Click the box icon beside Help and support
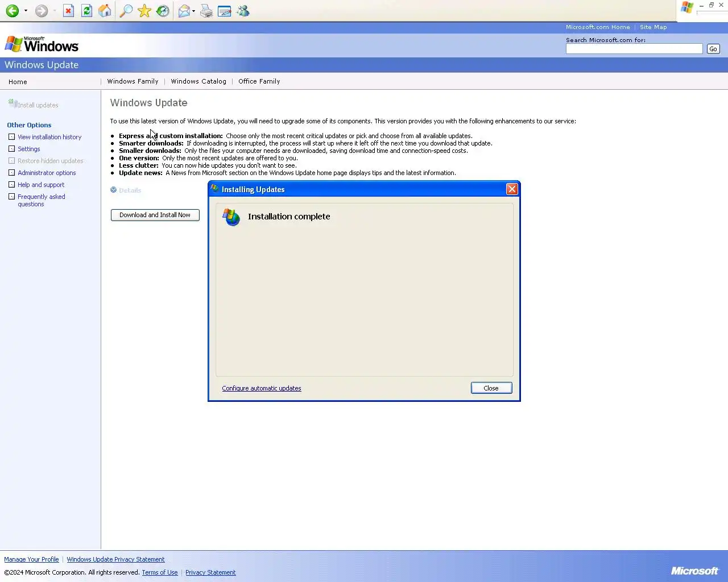Image resolution: width=728 pixels, height=582 pixels. (x=11, y=185)
